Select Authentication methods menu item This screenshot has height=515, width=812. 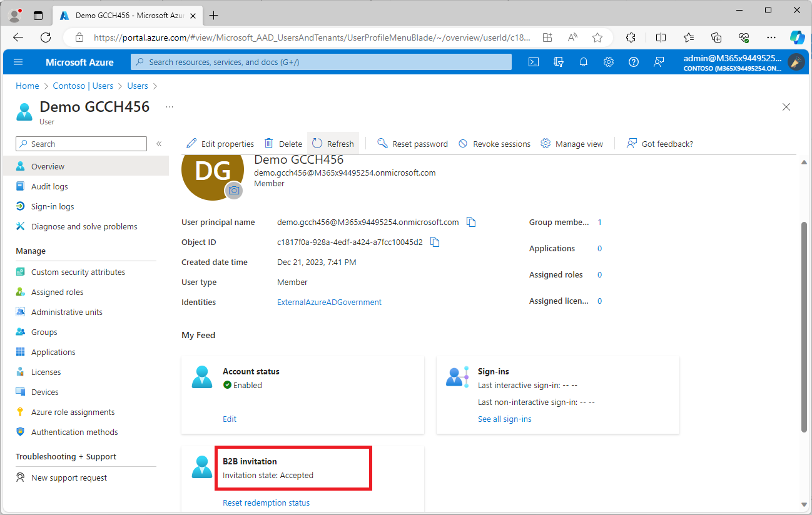(x=74, y=432)
